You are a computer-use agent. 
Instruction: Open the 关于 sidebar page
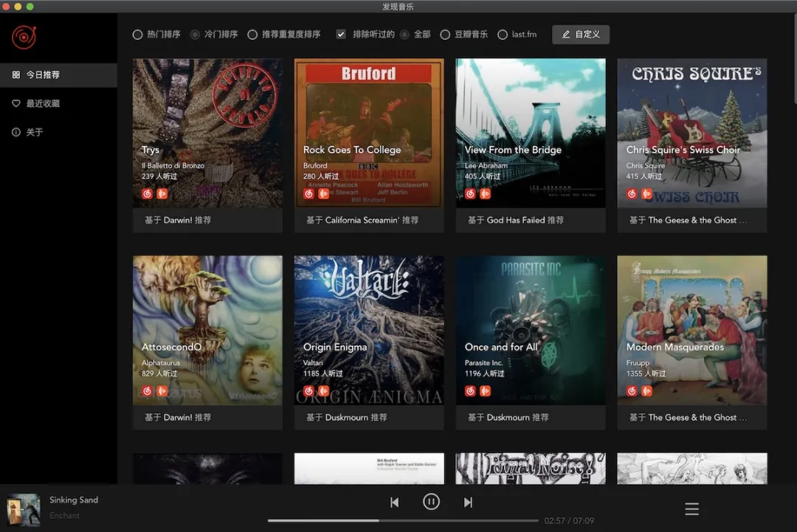(x=35, y=132)
